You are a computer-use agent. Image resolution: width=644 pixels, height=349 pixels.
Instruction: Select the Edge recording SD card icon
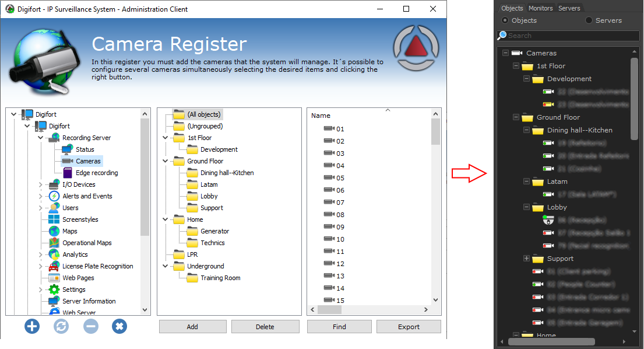click(x=68, y=173)
